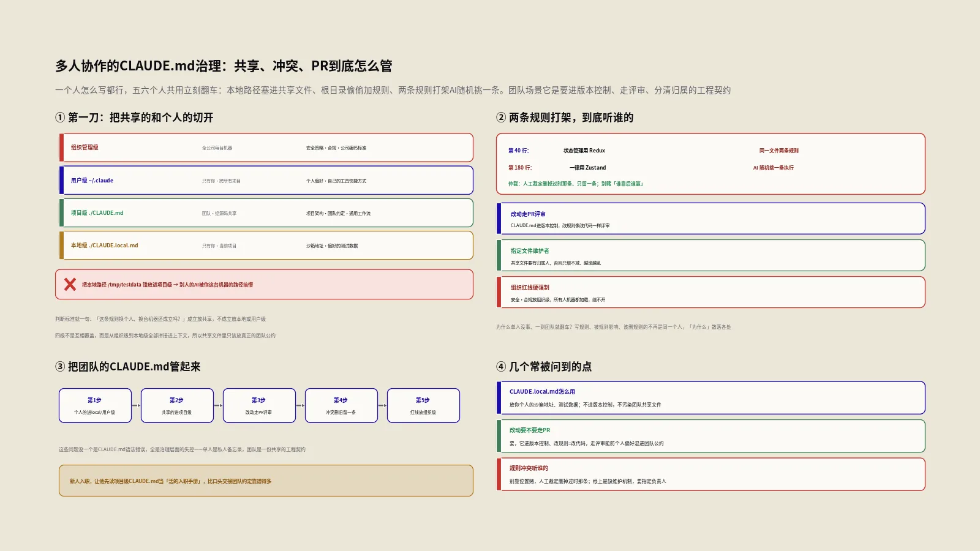
Task: Select the 第2步 step box
Action: [x=177, y=405]
